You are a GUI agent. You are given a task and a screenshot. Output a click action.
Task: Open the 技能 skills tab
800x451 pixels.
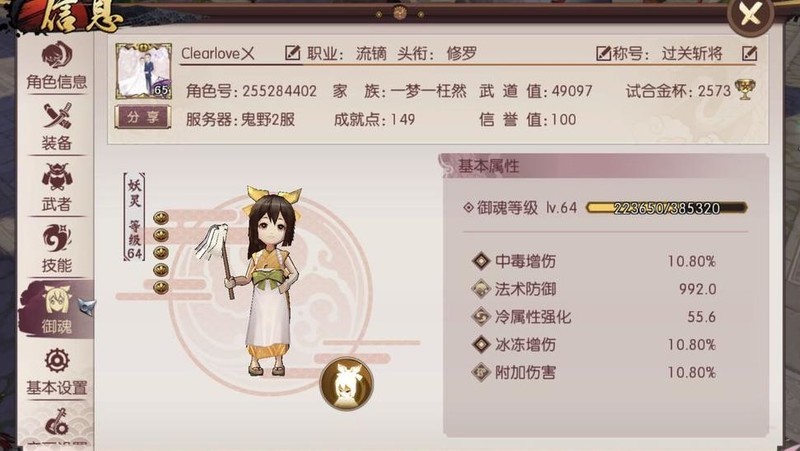coord(56,249)
